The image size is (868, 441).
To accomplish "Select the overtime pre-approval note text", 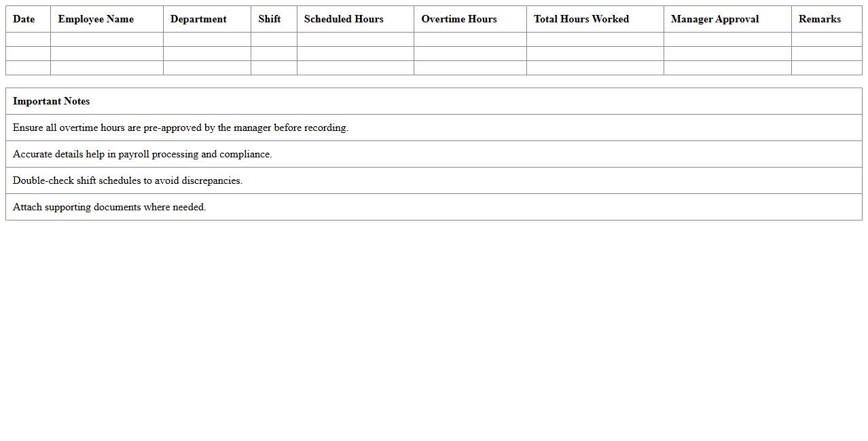I will point(181,128).
